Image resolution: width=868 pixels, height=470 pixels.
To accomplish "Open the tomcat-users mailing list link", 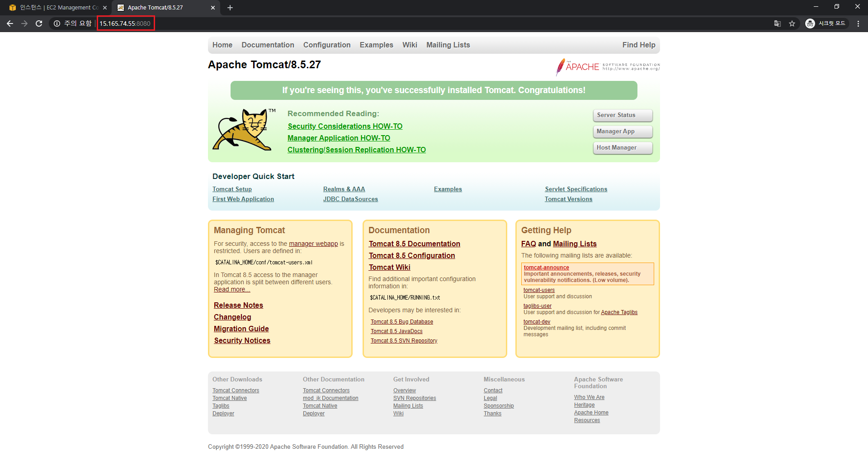I will point(539,290).
